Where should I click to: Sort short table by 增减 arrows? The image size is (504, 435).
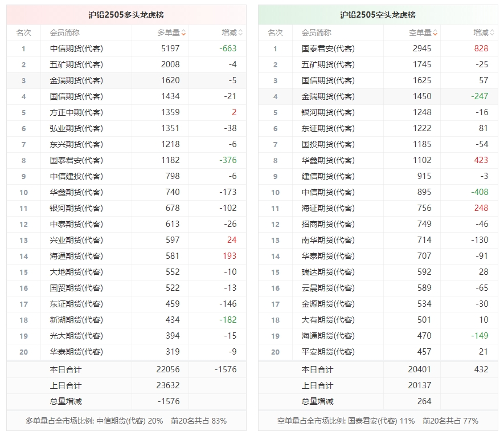pyautogui.click(x=492, y=33)
